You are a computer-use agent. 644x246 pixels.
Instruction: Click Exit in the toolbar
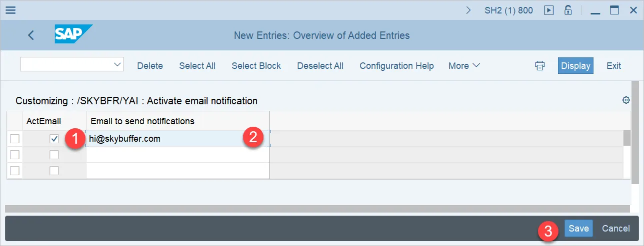[613, 66]
